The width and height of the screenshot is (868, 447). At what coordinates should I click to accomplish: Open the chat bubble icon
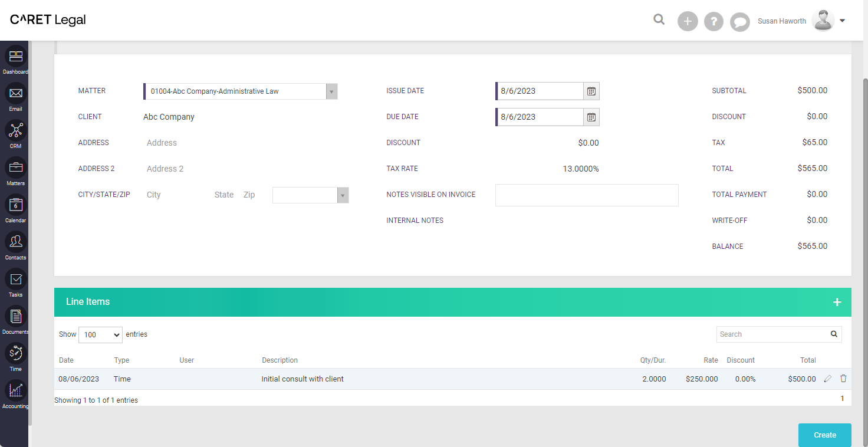(x=739, y=22)
